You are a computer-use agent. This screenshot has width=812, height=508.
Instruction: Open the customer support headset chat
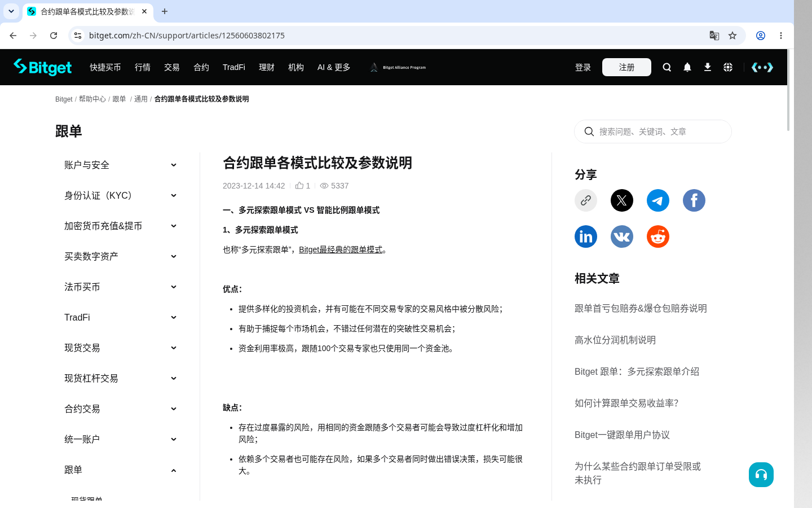tap(761, 475)
